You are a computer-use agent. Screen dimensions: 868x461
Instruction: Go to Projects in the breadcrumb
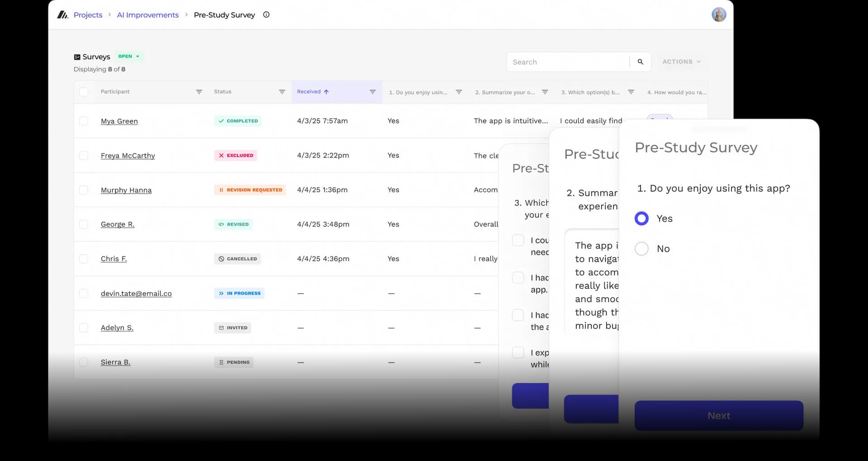tap(88, 15)
